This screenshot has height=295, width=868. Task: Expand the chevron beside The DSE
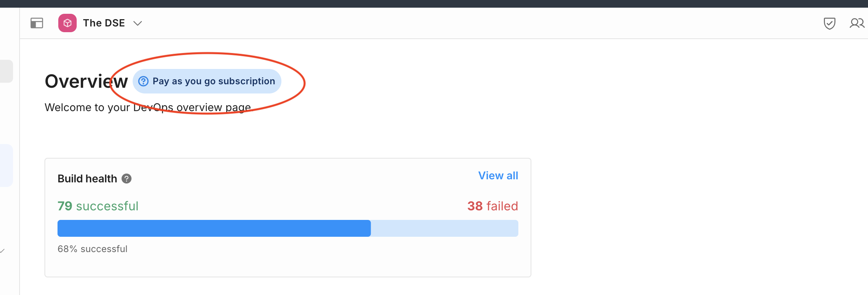(x=138, y=23)
